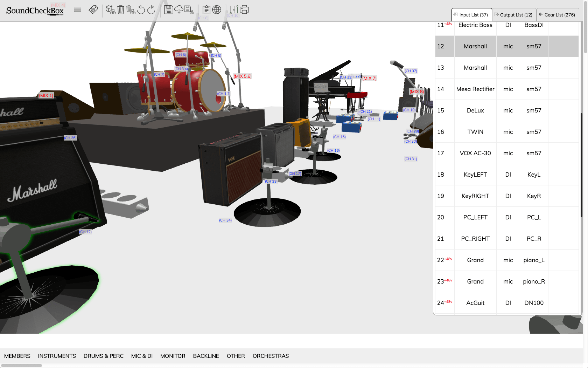Open the clipboard notes icon

(x=206, y=10)
